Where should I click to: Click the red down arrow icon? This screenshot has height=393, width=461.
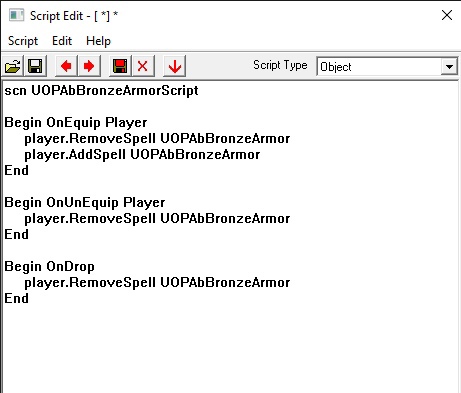(174, 66)
